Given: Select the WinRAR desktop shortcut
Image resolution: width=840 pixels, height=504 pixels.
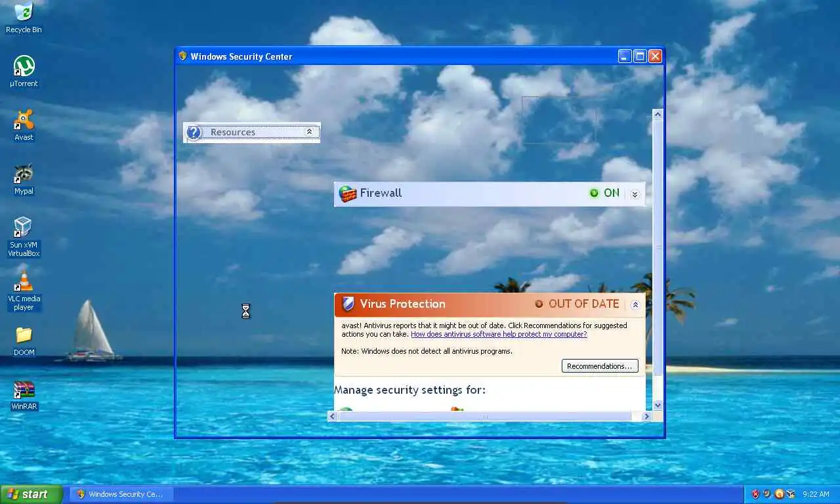Looking at the screenshot, I should coord(24,395).
